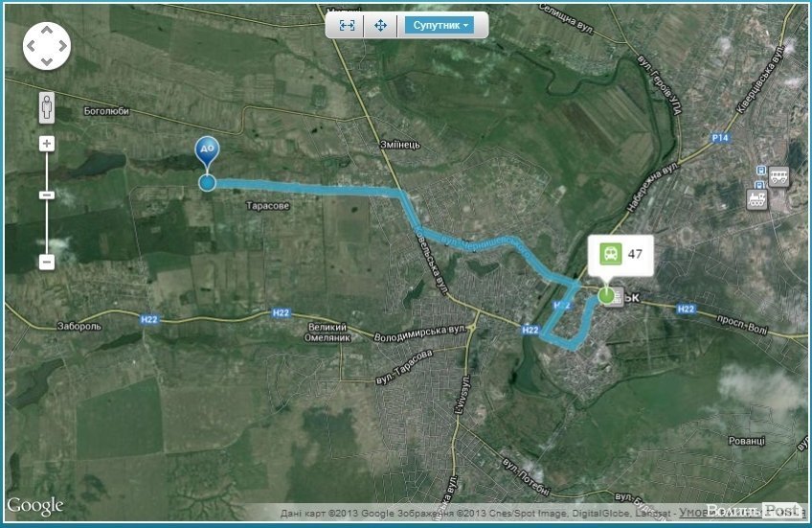Open the bus route 47 info bubble
Viewport: 812px width, 528px height.
pyautogui.click(x=620, y=255)
